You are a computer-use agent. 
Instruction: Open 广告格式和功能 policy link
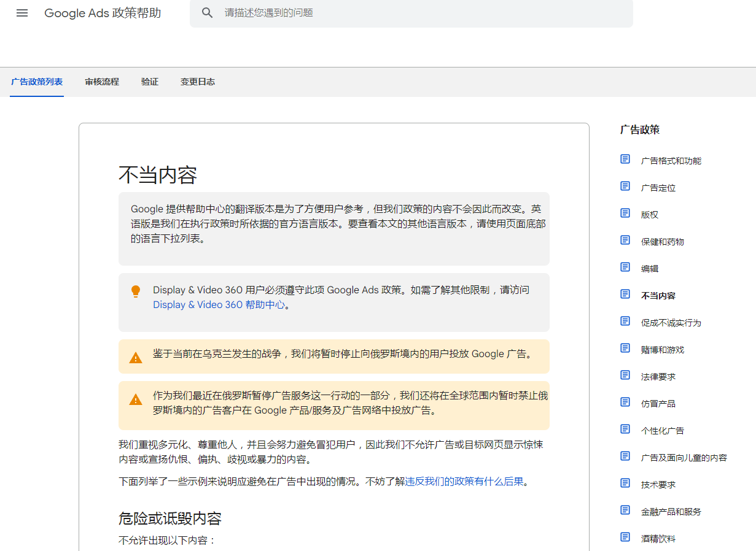(671, 161)
